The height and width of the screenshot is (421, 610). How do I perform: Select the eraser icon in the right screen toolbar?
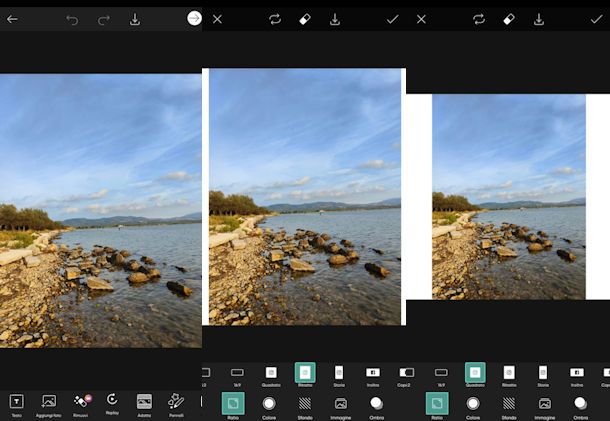tap(509, 19)
